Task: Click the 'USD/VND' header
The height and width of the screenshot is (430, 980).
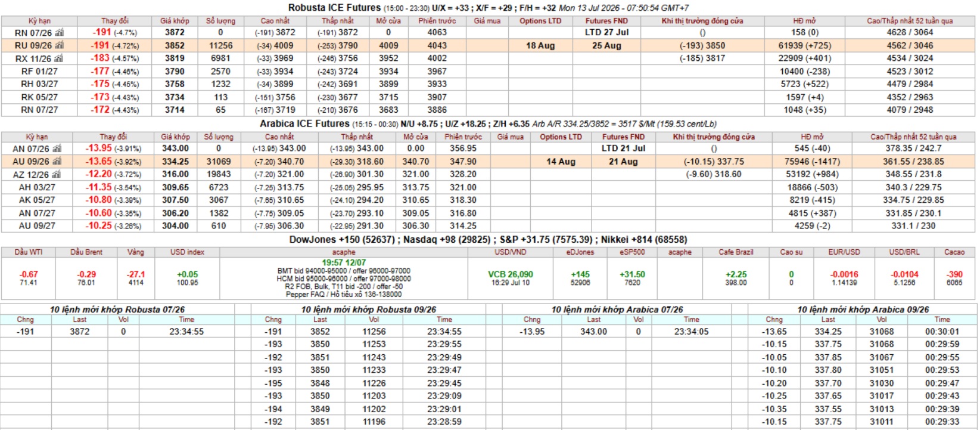Action: coord(511,252)
